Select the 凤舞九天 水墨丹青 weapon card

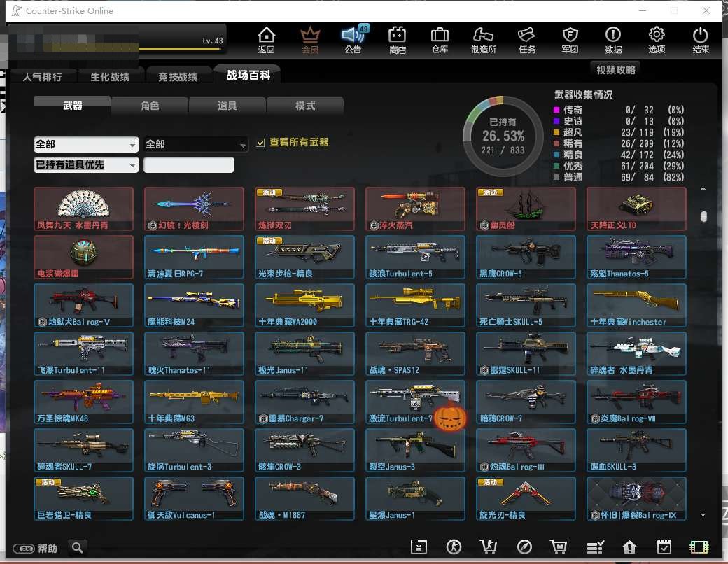click(x=83, y=209)
